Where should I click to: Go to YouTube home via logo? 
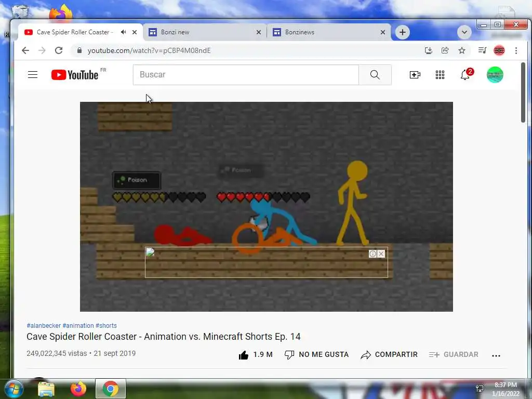[x=75, y=75]
